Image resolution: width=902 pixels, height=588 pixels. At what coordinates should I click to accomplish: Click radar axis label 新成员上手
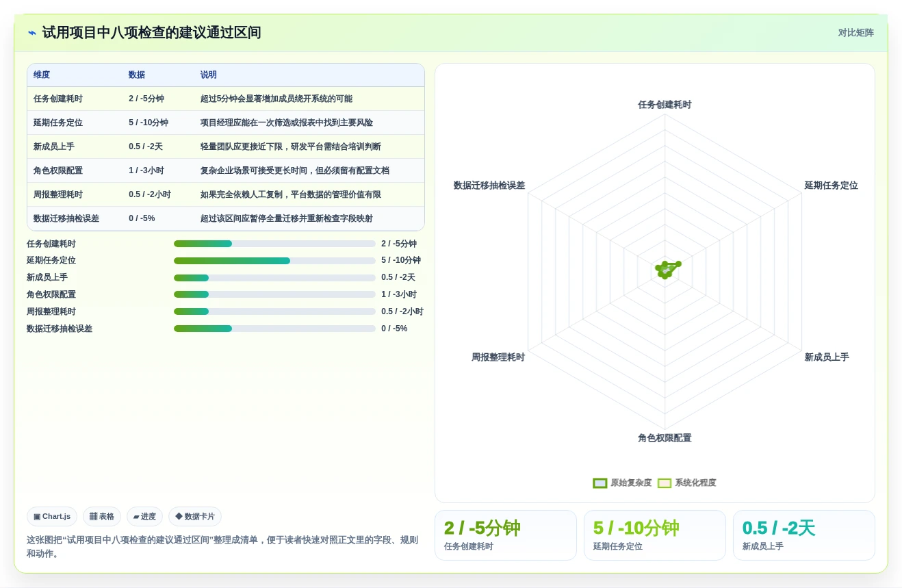827,357
